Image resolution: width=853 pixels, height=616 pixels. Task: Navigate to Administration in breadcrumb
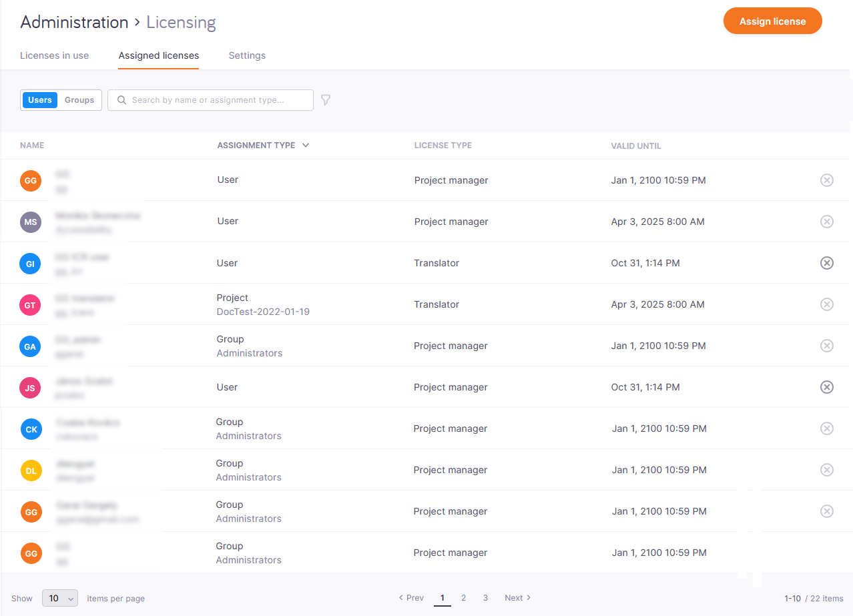click(x=74, y=22)
